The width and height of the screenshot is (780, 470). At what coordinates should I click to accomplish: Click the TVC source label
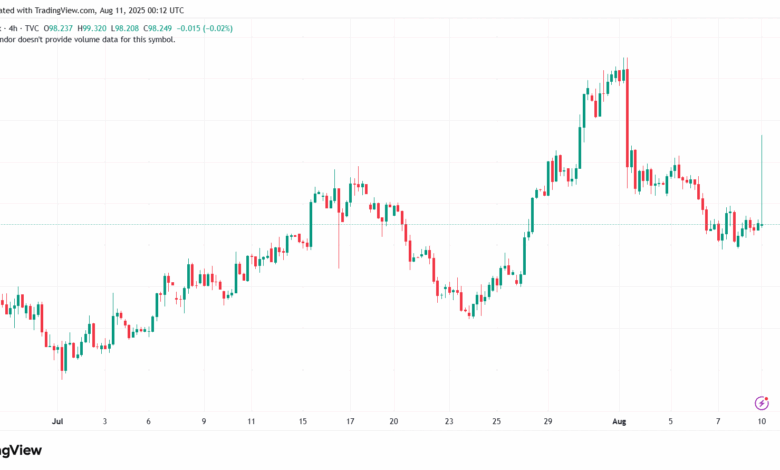pyautogui.click(x=32, y=28)
